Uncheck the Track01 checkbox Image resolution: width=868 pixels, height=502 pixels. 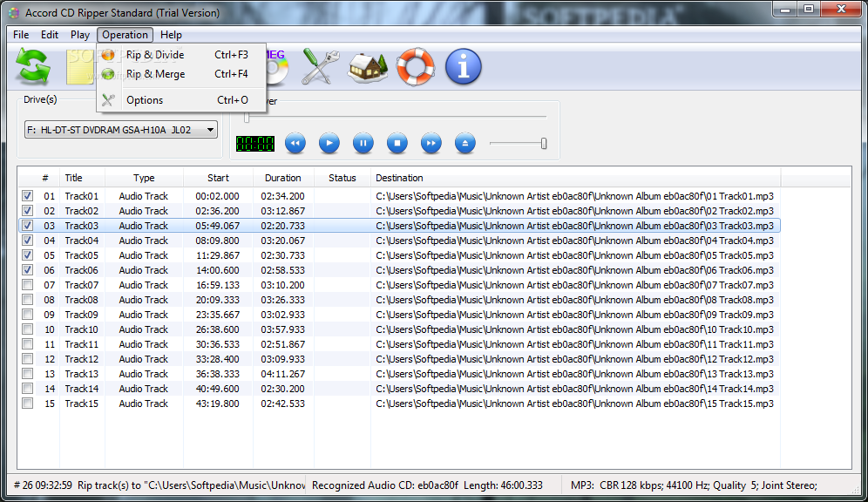(27, 196)
